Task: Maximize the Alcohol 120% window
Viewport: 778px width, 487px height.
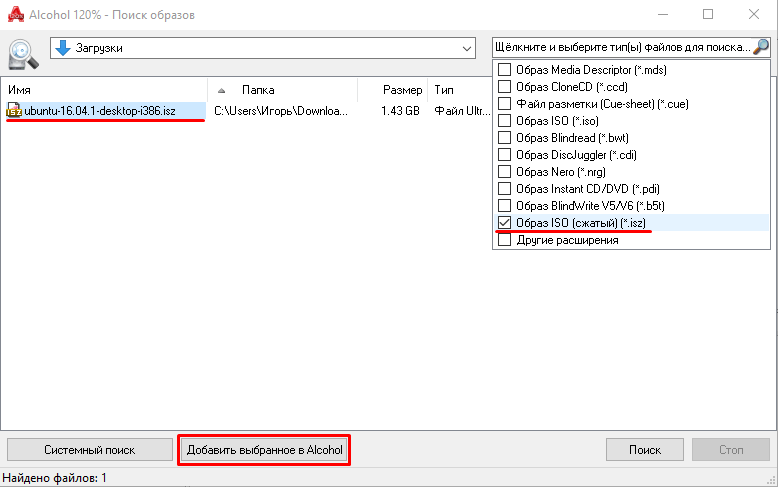Action: 708,14
